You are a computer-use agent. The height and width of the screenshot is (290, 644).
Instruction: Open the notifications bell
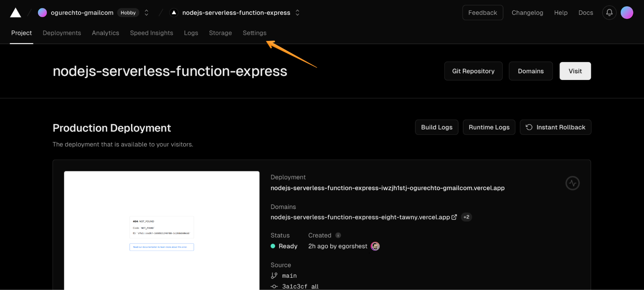click(x=609, y=13)
